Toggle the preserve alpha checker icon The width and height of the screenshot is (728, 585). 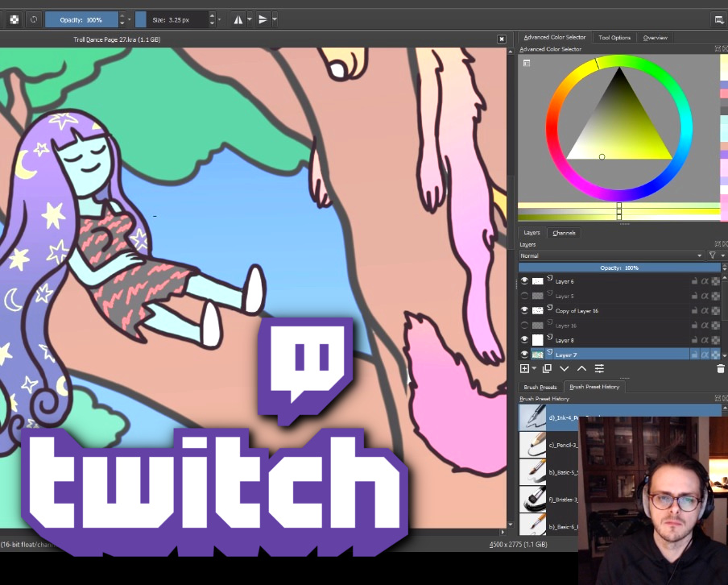[14, 19]
